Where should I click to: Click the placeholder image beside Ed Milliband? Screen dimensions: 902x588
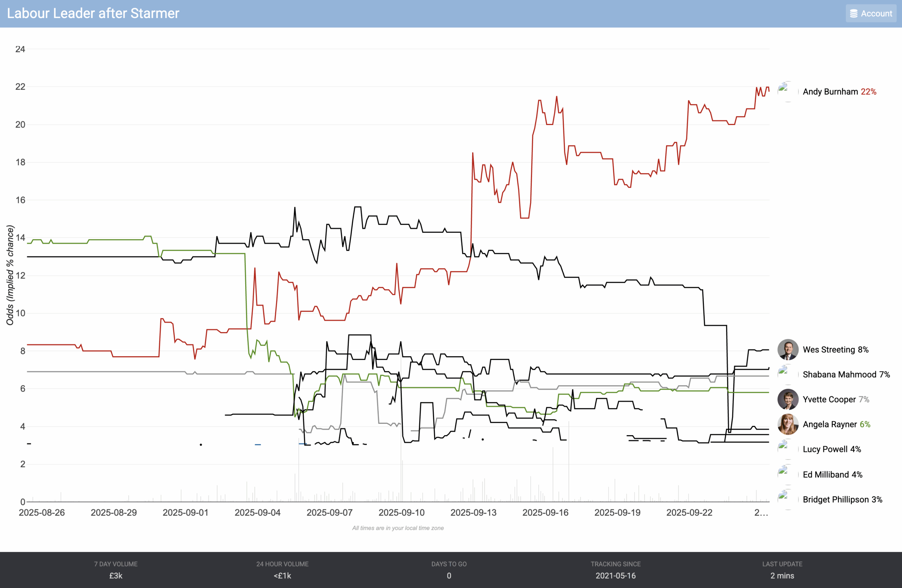click(783, 471)
